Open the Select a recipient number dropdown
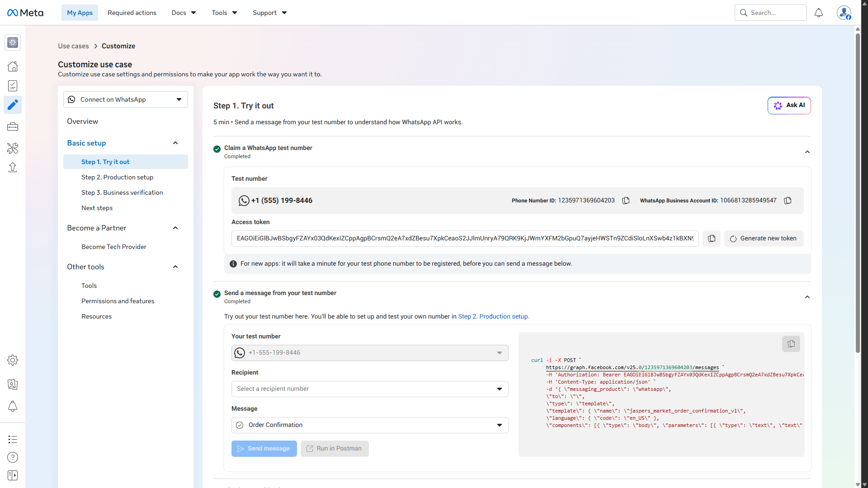 pos(370,389)
